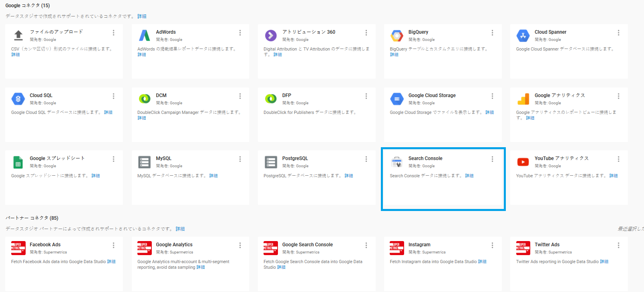Click the Cloud Spanner icon
644x292 pixels.
coord(523,35)
